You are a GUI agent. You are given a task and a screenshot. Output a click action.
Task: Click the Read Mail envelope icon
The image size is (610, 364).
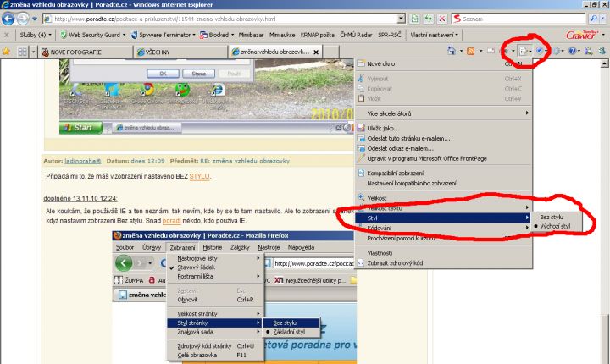491,51
